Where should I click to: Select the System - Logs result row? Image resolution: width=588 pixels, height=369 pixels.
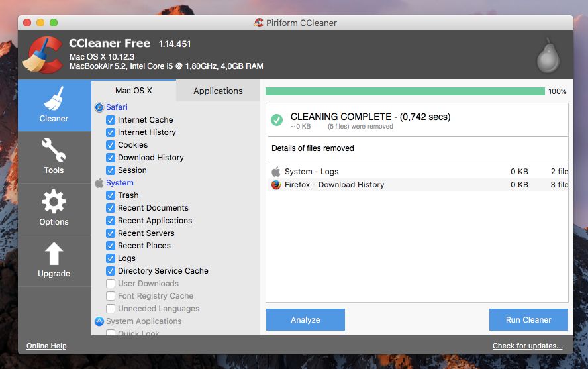(x=418, y=172)
